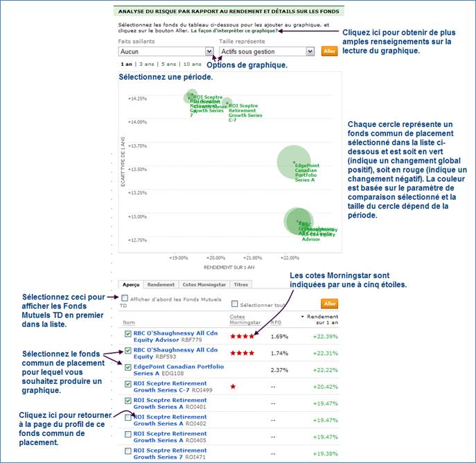Viewport: 476px width, 463px height.
Task: Open the Cotes Morningstar tab
Action: point(204,284)
